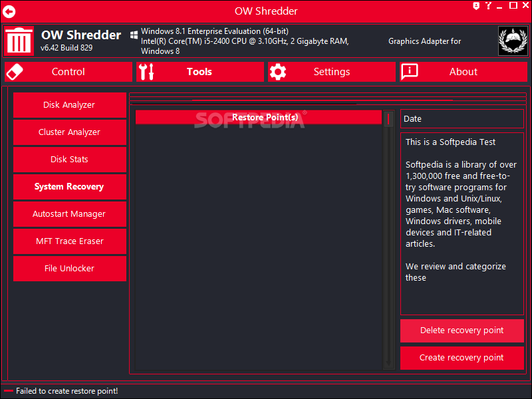Click the Windows logo icon beside system info

tap(134, 35)
